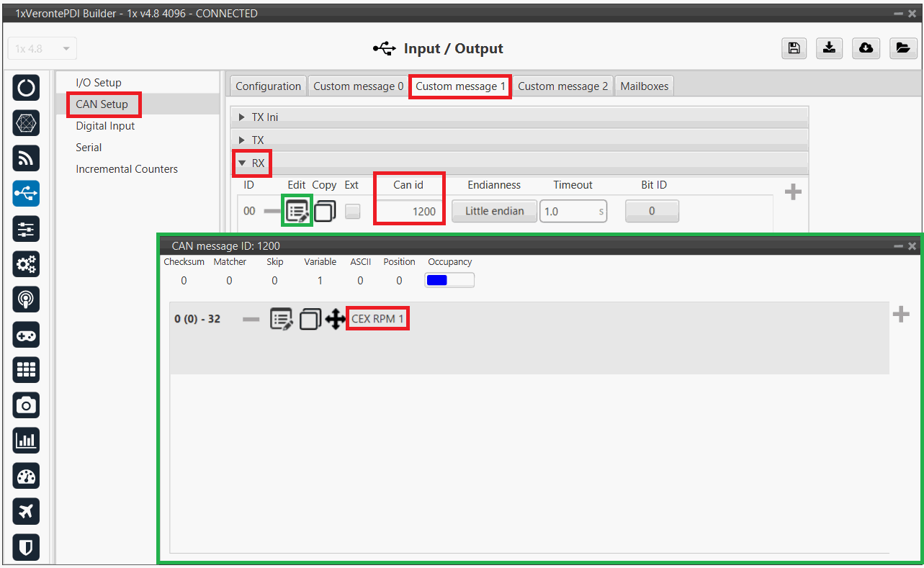Toggle the Ext checkbox for message 00

pyautogui.click(x=352, y=212)
